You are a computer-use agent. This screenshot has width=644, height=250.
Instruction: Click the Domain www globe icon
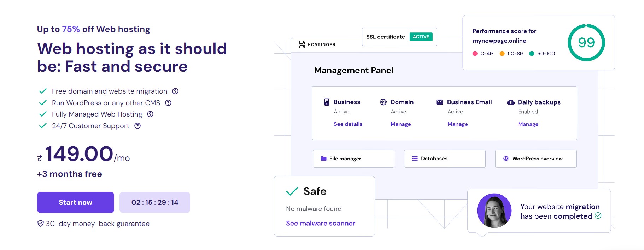pos(383,102)
